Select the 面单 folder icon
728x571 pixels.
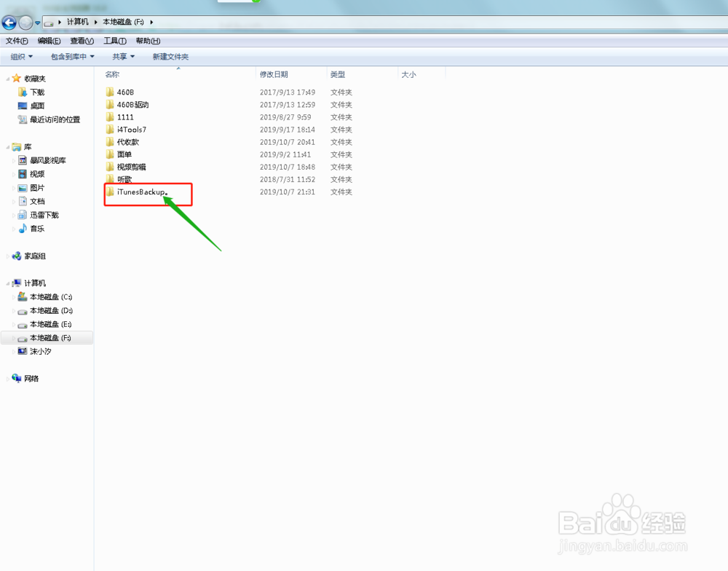pyautogui.click(x=110, y=154)
